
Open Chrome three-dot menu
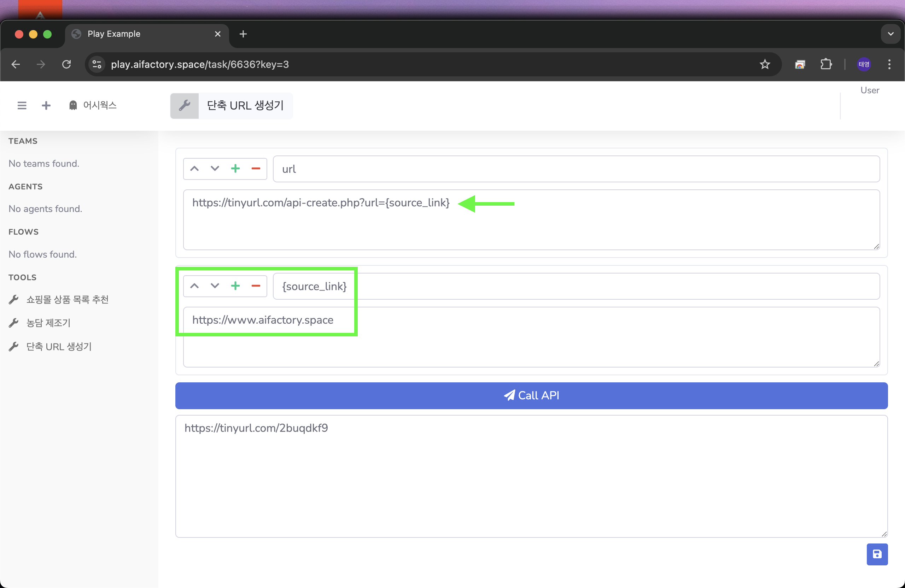889,64
